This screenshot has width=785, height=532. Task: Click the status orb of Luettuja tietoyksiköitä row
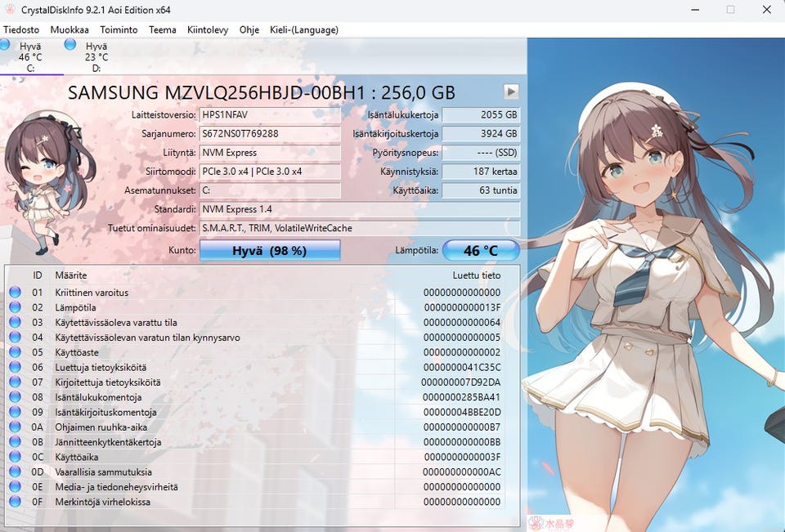pos(15,367)
